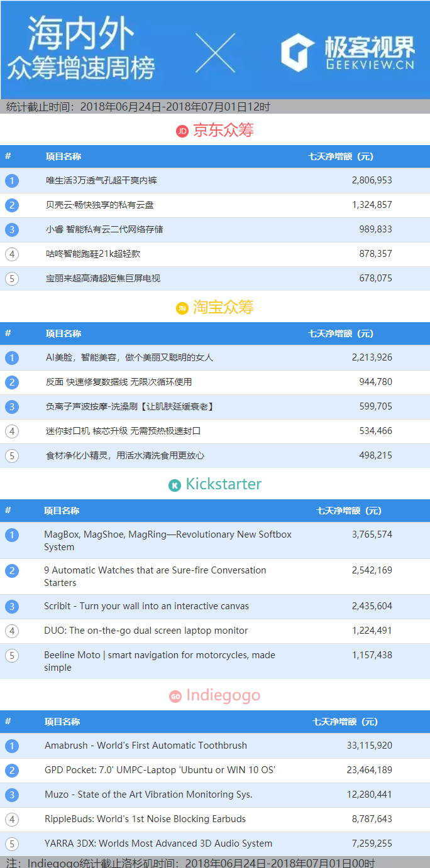The width and height of the screenshot is (430, 868).
Task: Select the Scribit interactive canvas project row
Action: click(x=146, y=606)
